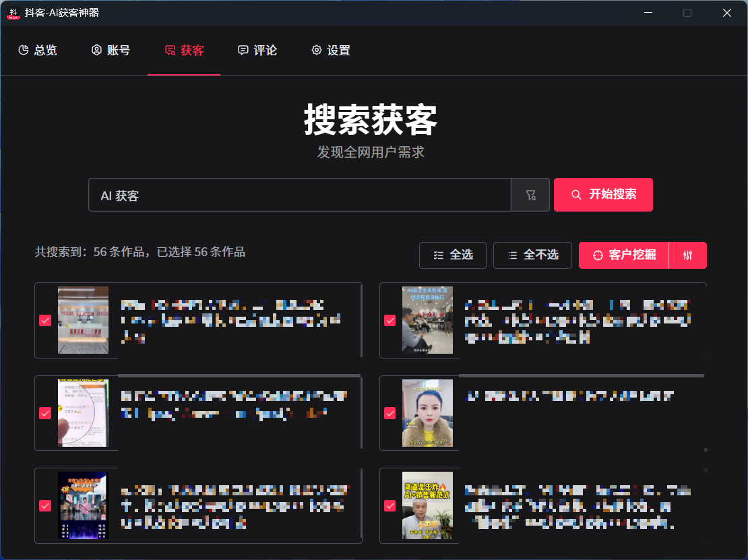Click the list icon on 全不选 button
This screenshot has width=748, height=560.
click(514, 255)
